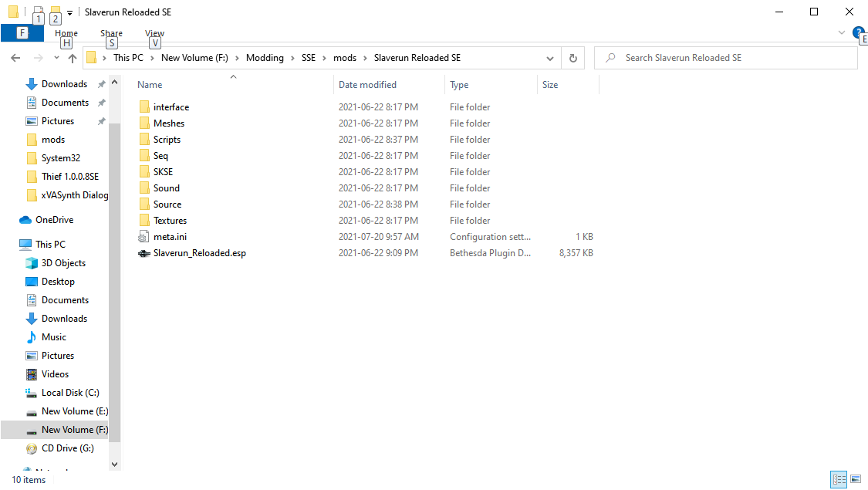Expand the ribbon with the chevron

[842, 32]
